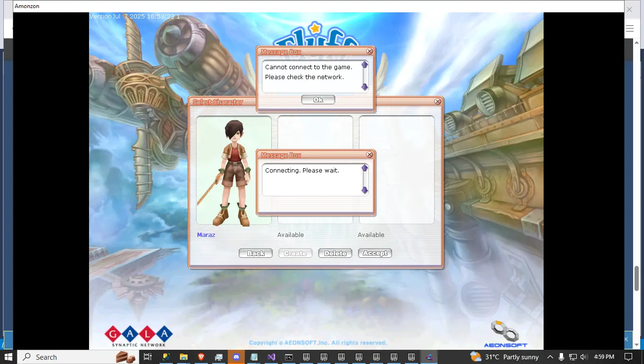Click the taskbar Search box
Viewport: 644px width, 364px height.
pos(78,357)
